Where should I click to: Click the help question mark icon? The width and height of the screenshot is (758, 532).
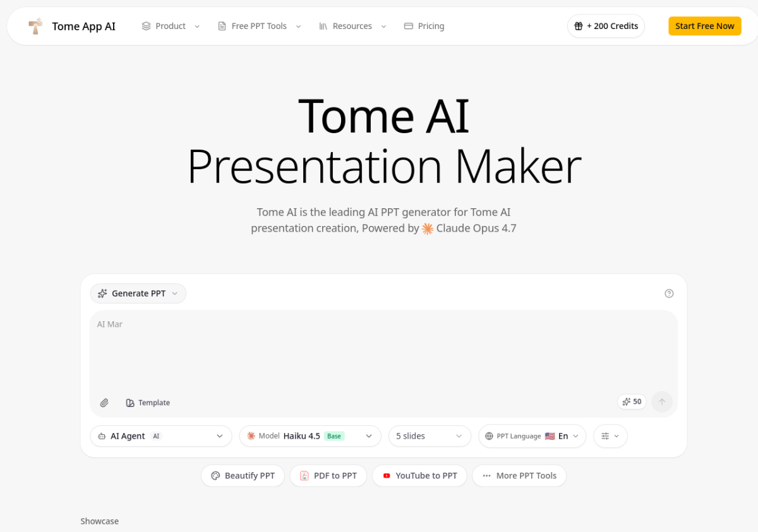pyautogui.click(x=669, y=293)
